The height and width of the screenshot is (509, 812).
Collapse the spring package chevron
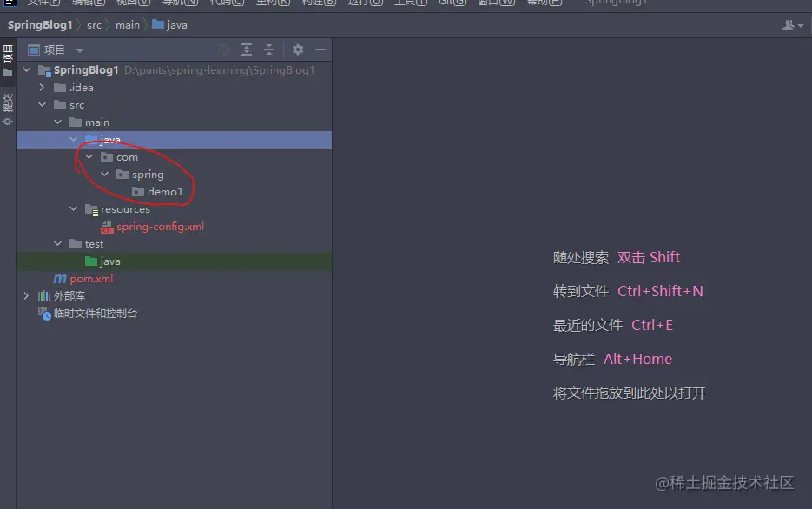click(x=104, y=174)
